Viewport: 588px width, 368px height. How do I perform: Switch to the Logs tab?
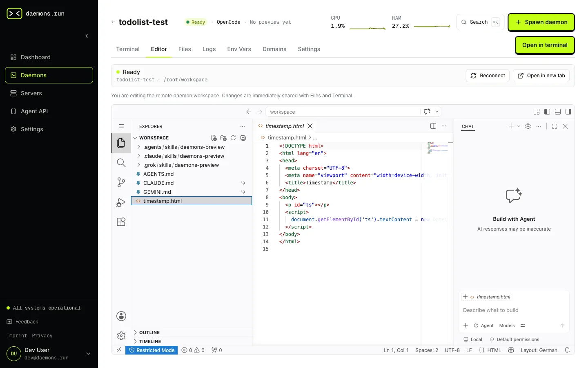point(209,49)
